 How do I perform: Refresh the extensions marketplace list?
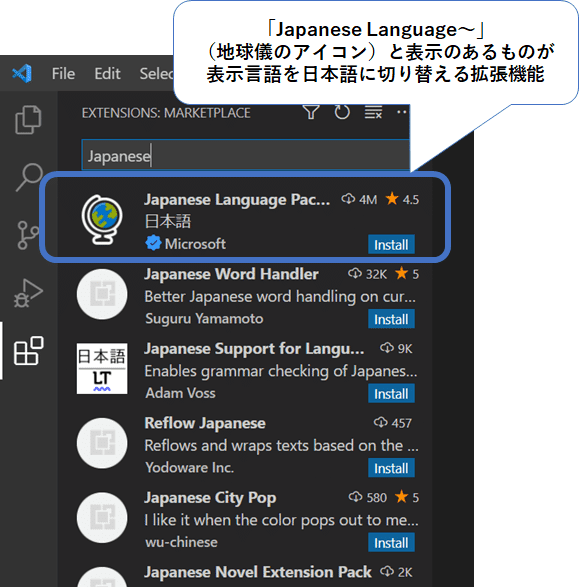click(x=342, y=112)
